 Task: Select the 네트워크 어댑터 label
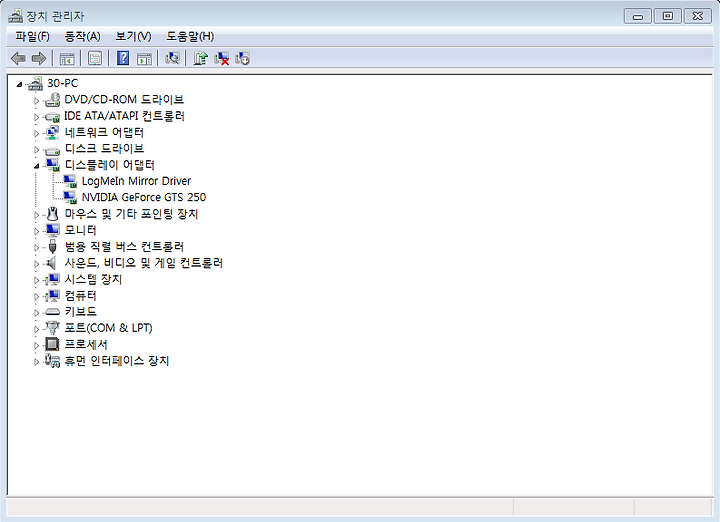coord(104,133)
